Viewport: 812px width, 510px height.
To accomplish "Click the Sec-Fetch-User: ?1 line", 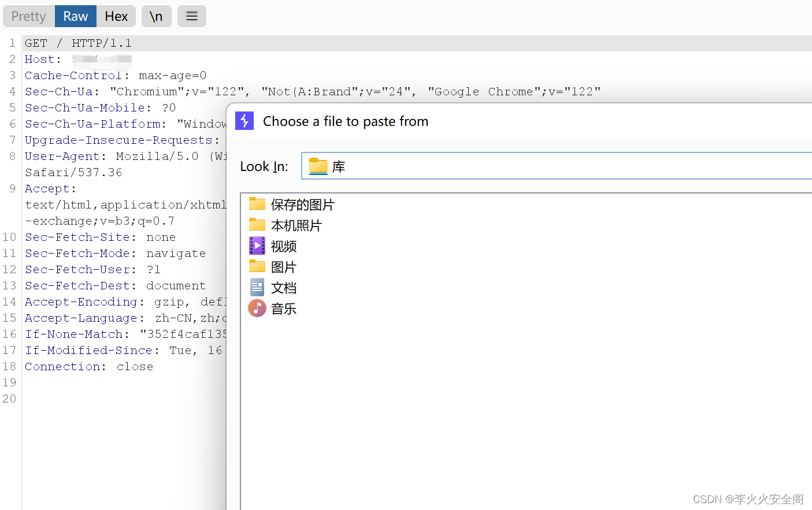I will 92,270.
